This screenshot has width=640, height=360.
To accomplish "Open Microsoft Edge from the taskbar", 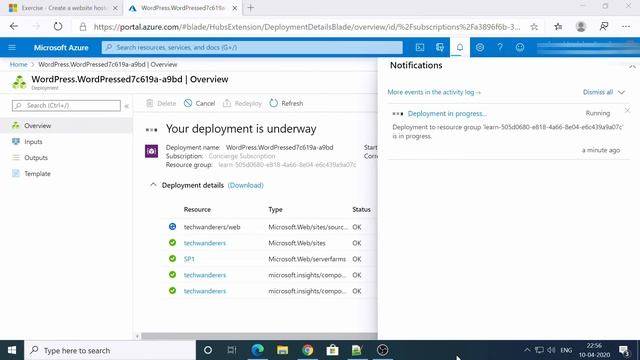I will [x=258, y=350].
